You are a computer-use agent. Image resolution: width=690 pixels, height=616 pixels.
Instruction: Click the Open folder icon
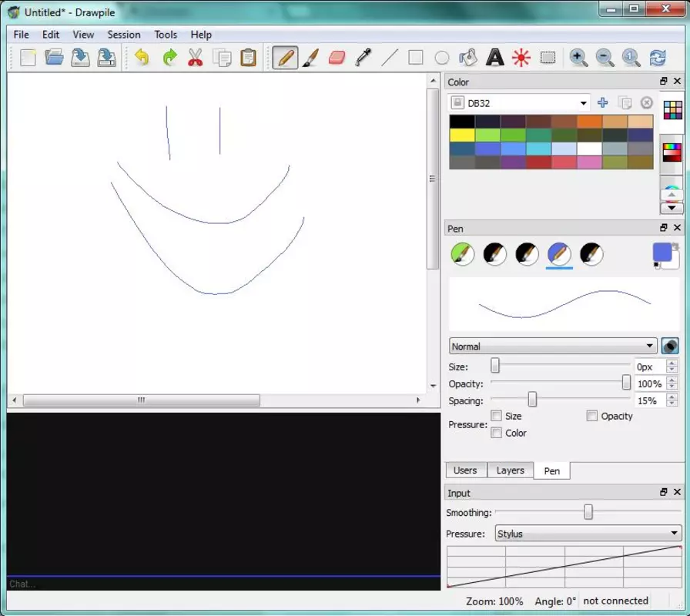coord(54,58)
